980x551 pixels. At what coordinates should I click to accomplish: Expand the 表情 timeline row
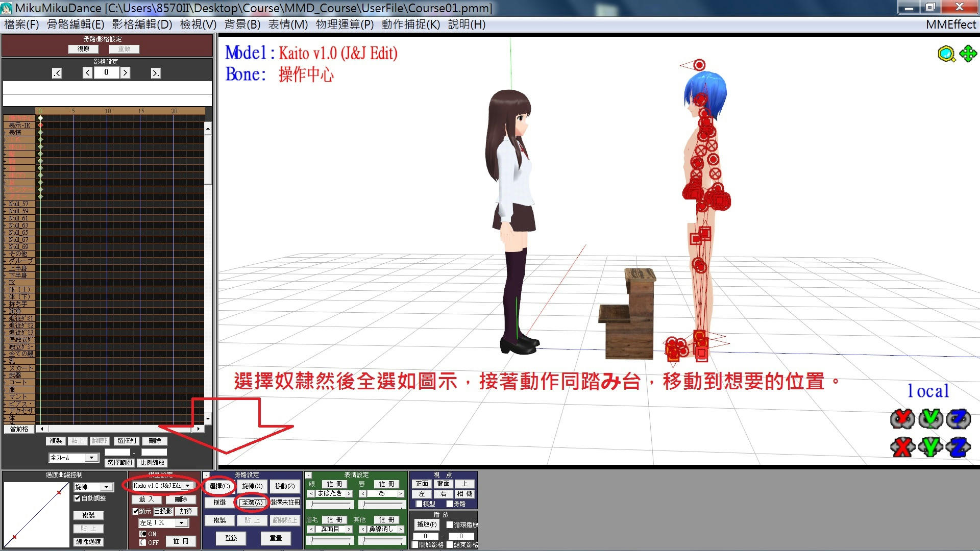(x=5, y=133)
